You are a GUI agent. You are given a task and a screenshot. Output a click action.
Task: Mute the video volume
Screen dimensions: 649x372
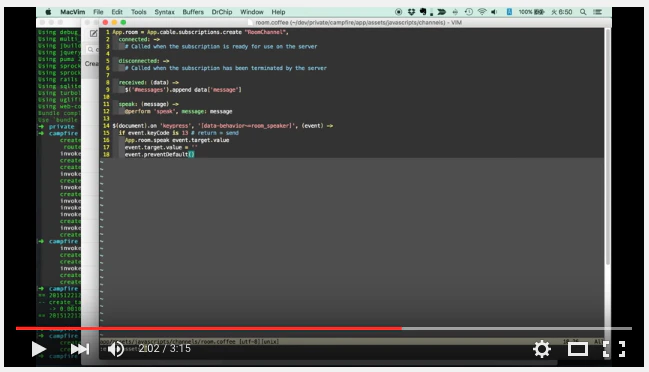(x=116, y=349)
